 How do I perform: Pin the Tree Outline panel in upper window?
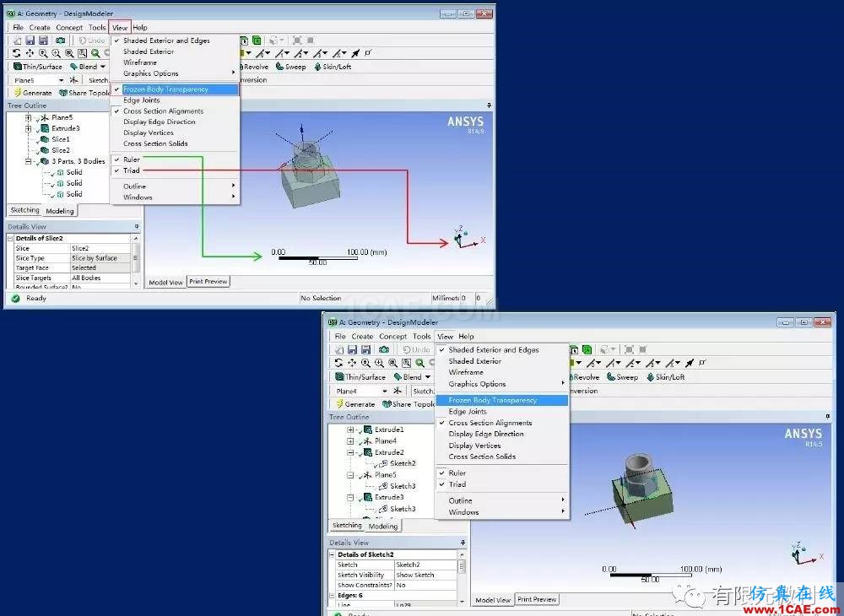(x=489, y=105)
